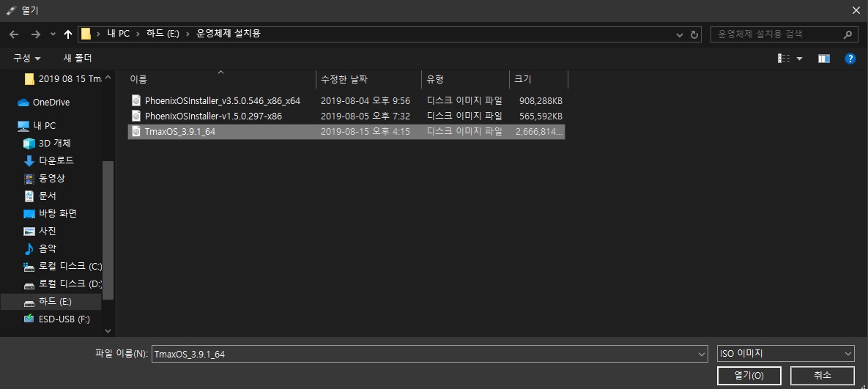Select '운영체제 설치용' breadcrumb in address bar
Image resolution: width=868 pixels, height=389 pixels.
pos(228,34)
